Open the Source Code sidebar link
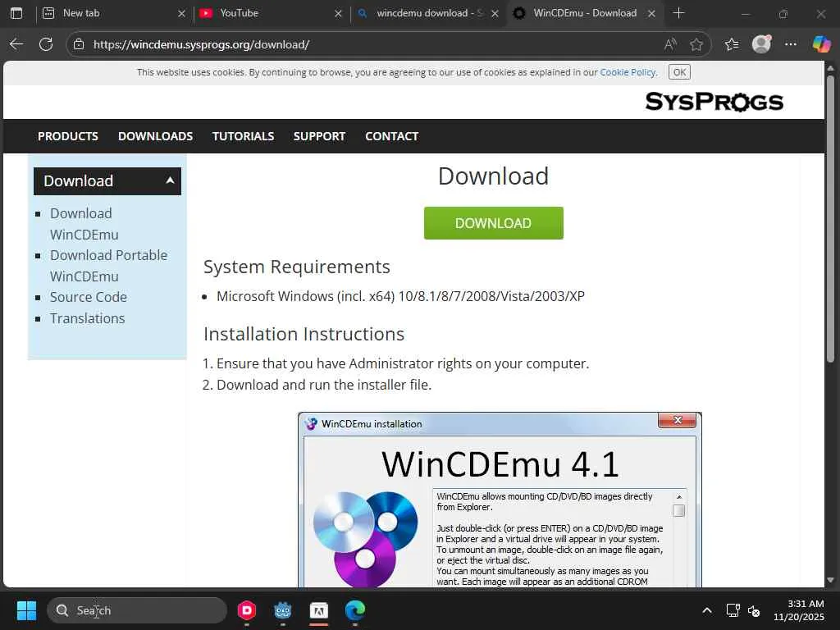 point(89,297)
